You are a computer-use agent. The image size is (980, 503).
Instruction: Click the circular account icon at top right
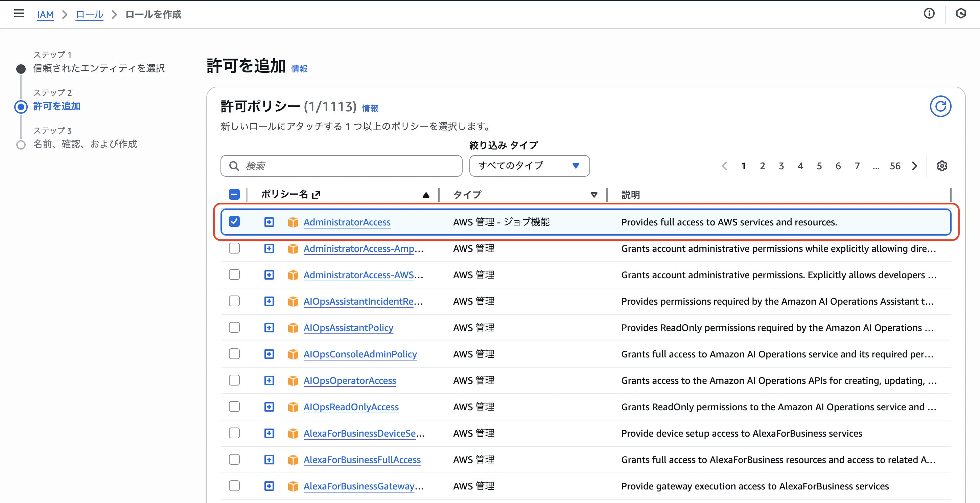click(961, 14)
